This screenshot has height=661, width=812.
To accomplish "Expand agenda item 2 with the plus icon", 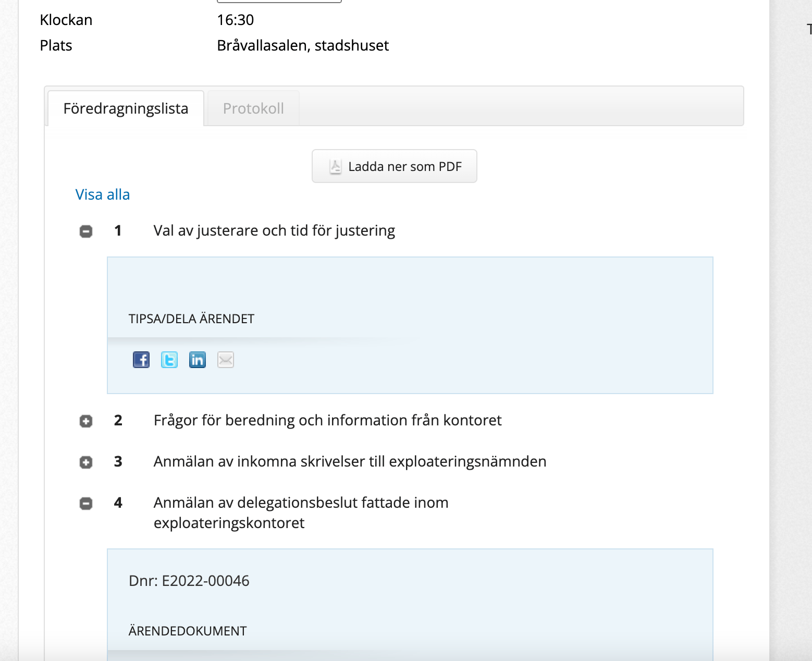I will (x=86, y=421).
